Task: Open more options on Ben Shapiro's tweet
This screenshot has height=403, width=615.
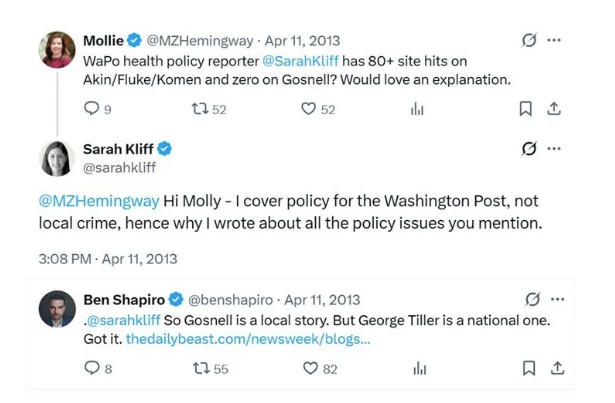Action: 557,299
